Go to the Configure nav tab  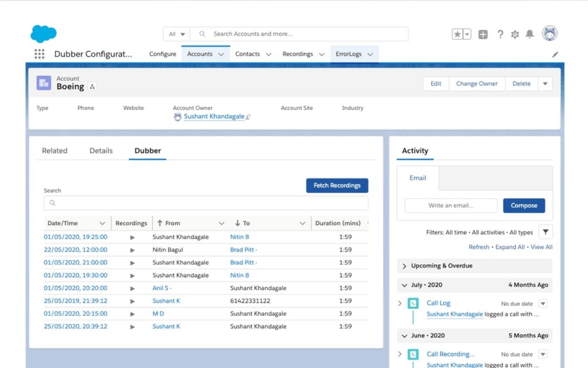(x=163, y=54)
